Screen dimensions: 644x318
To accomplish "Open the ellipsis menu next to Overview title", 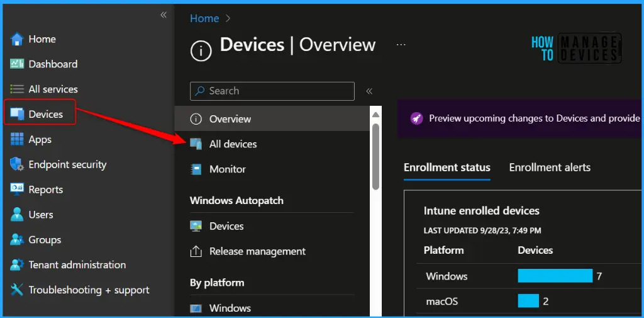I will pyautogui.click(x=401, y=45).
